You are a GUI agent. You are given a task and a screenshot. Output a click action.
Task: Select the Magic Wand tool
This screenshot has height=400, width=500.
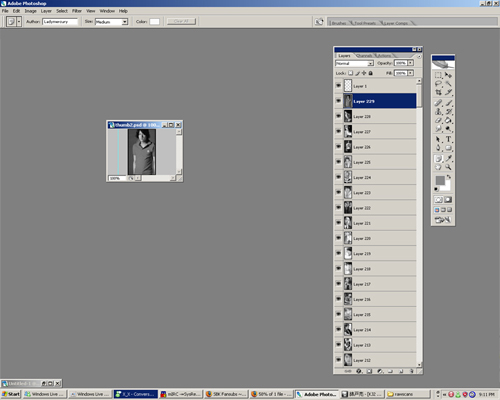pos(449,84)
